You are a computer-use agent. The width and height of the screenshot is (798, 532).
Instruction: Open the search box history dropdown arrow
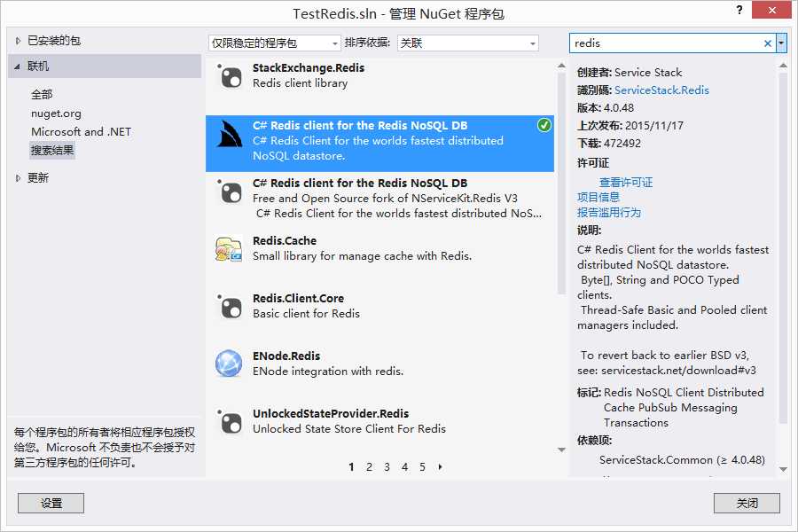click(781, 43)
